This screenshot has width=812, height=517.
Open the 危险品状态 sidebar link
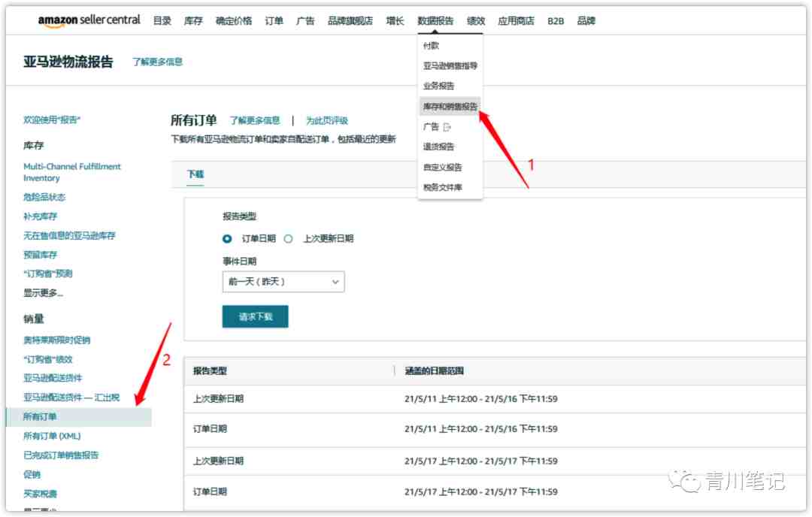[44, 197]
